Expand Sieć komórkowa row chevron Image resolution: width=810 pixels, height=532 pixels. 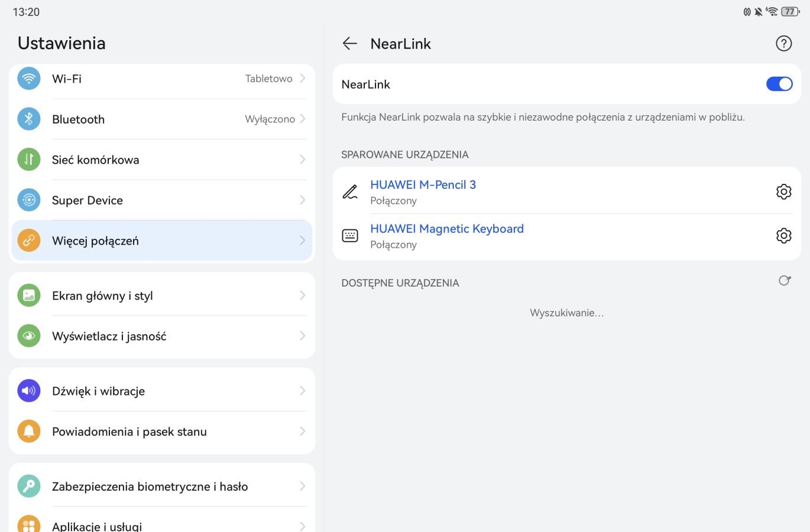coord(303,159)
